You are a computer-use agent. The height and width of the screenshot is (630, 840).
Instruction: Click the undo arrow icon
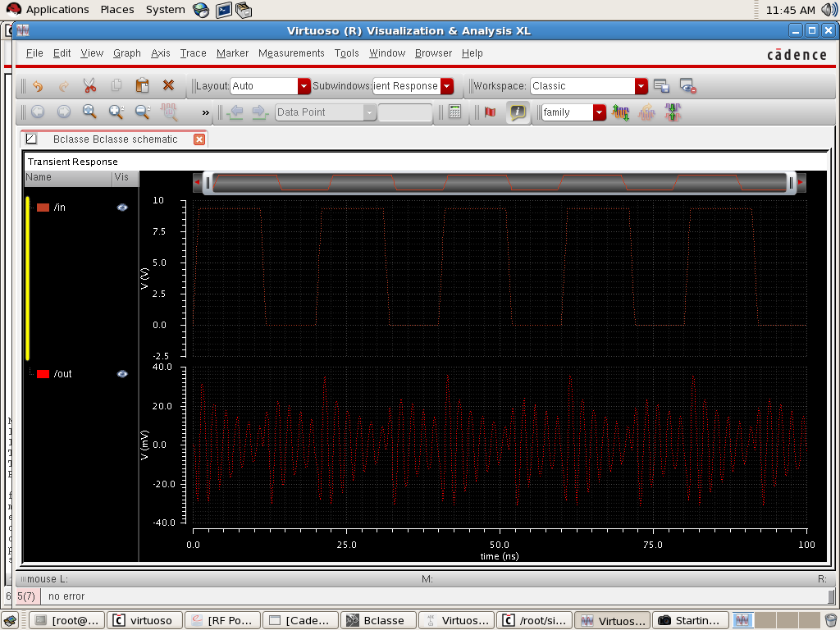[x=37, y=85]
